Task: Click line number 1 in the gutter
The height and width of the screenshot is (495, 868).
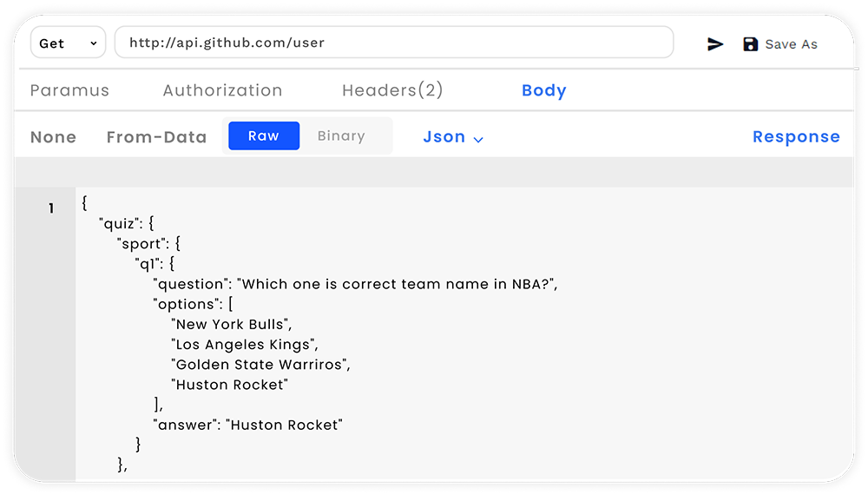Action: coord(51,208)
